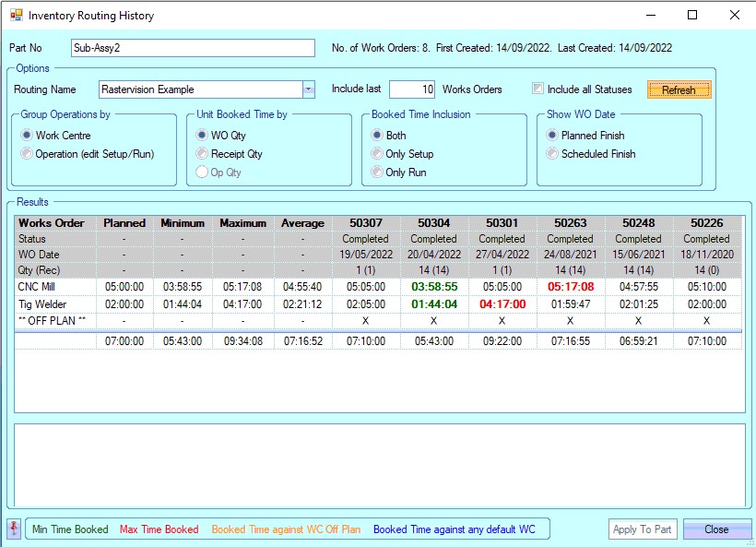
Task: Open the Routing Name dropdown
Action: (309, 89)
